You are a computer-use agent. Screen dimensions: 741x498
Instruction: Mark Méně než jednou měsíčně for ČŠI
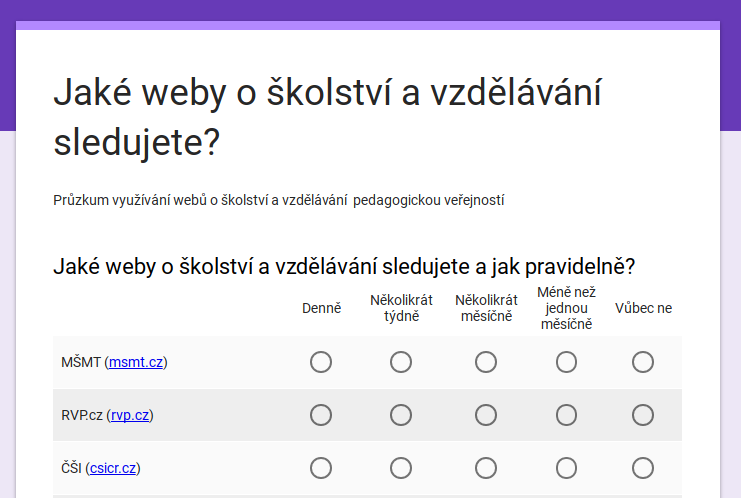pyautogui.click(x=566, y=468)
